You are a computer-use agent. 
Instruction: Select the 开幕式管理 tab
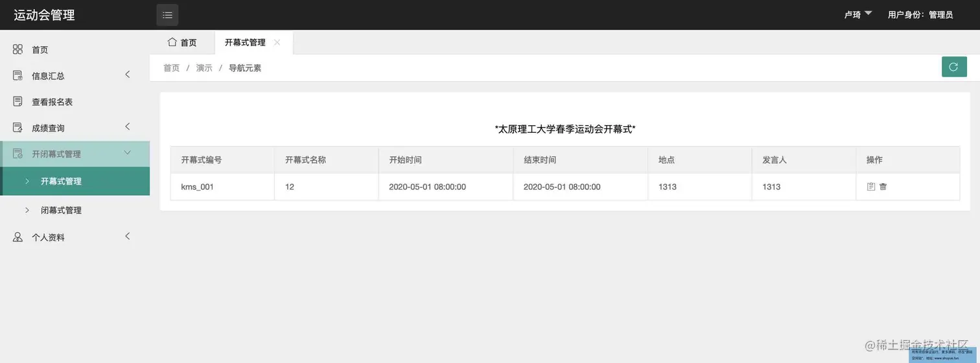pyautogui.click(x=253, y=42)
